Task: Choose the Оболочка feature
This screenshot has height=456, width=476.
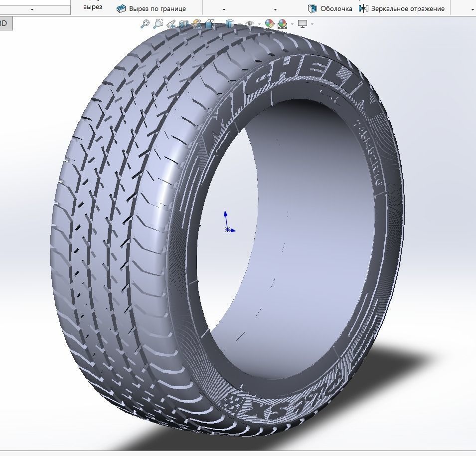Action: click(x=336, y=9)
